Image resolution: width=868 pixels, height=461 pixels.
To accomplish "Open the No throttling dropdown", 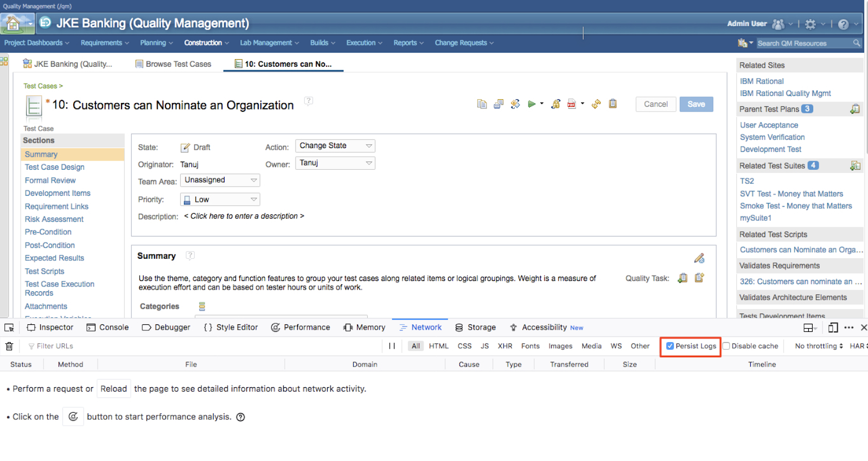I will (819, 346).
